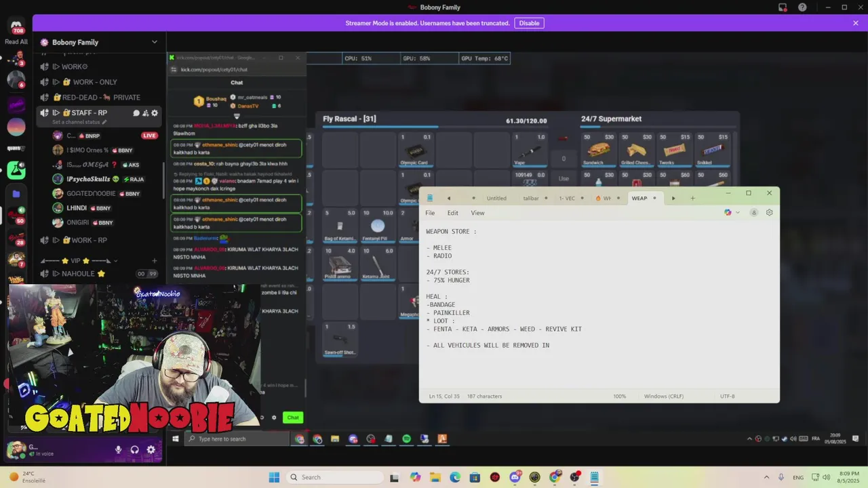Click the Use button in inventory
868x488 pixels.
point(564,178)
